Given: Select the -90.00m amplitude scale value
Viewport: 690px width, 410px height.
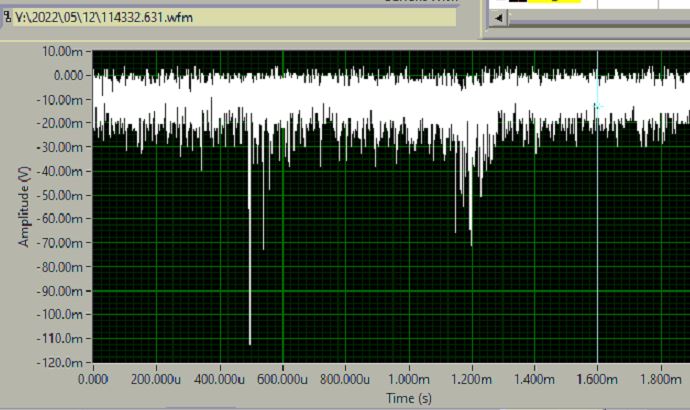Looking at the screenshot, I should 60,291.
